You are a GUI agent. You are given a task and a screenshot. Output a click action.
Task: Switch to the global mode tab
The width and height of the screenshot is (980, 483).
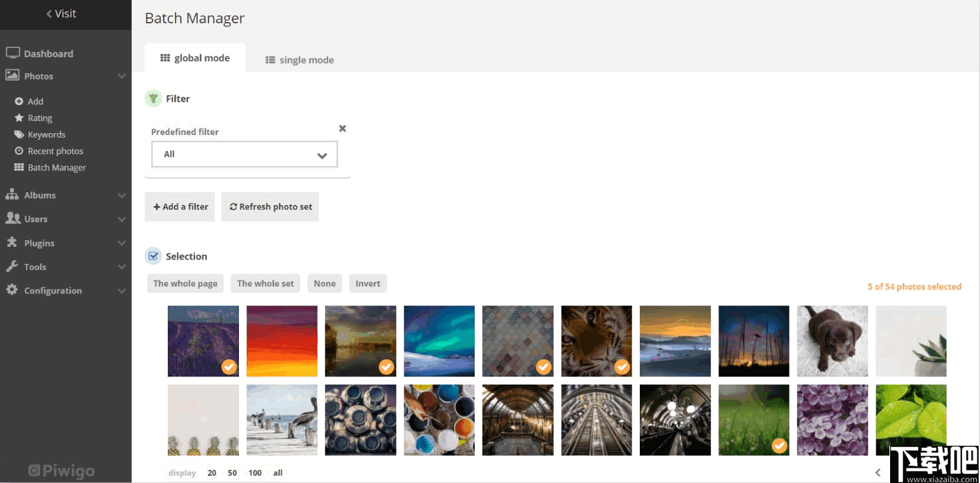pos(195,58)
